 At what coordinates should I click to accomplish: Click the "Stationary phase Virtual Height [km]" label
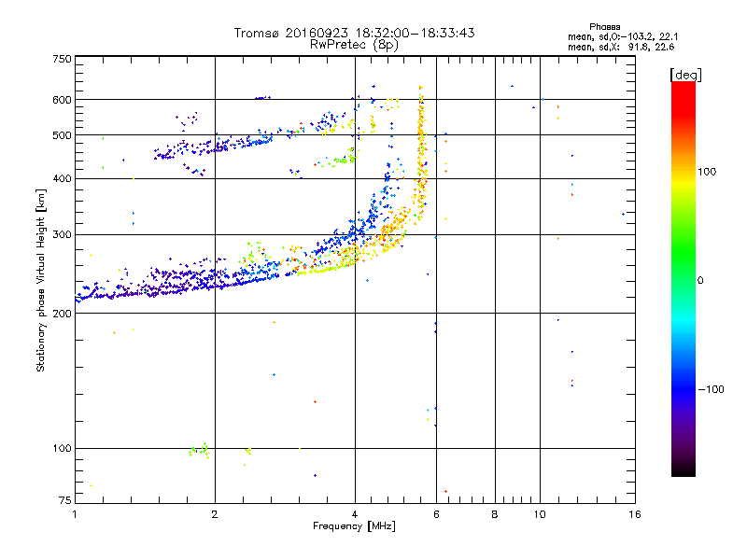[40, 281]
